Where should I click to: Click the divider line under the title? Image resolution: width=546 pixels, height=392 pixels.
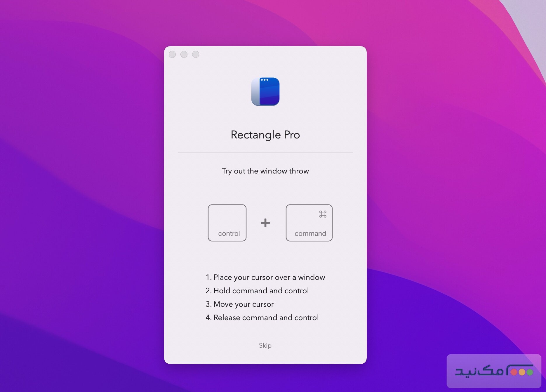pos(265,152)
